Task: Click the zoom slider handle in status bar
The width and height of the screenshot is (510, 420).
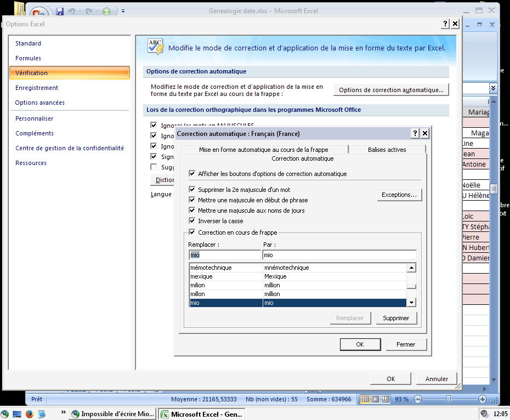Action: pyautogui.click(x=448, y=399)
